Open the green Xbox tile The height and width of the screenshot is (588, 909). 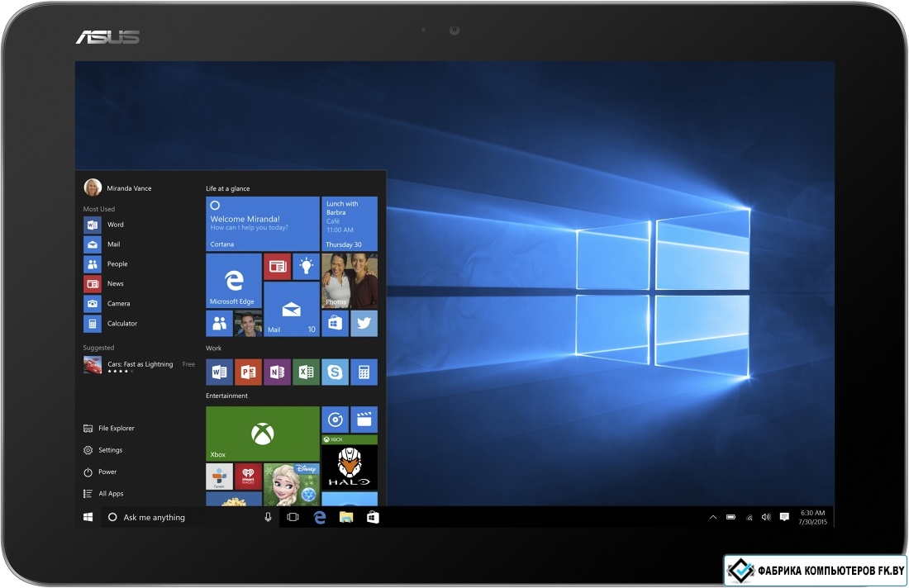(263, 434)
